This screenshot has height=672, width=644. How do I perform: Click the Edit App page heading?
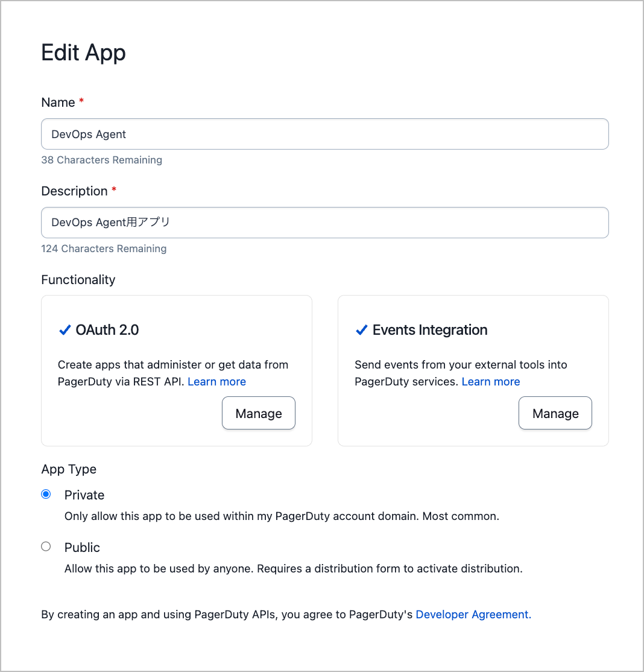click(83, 52)
